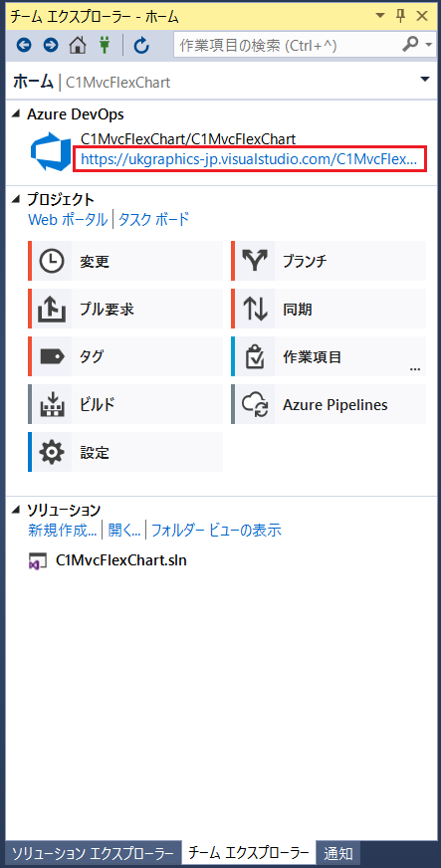Open the 作業項目 ellipsis menu
The height and width of the screenshot is (868, 441).
pyautogui.click(x=415, y=368)
